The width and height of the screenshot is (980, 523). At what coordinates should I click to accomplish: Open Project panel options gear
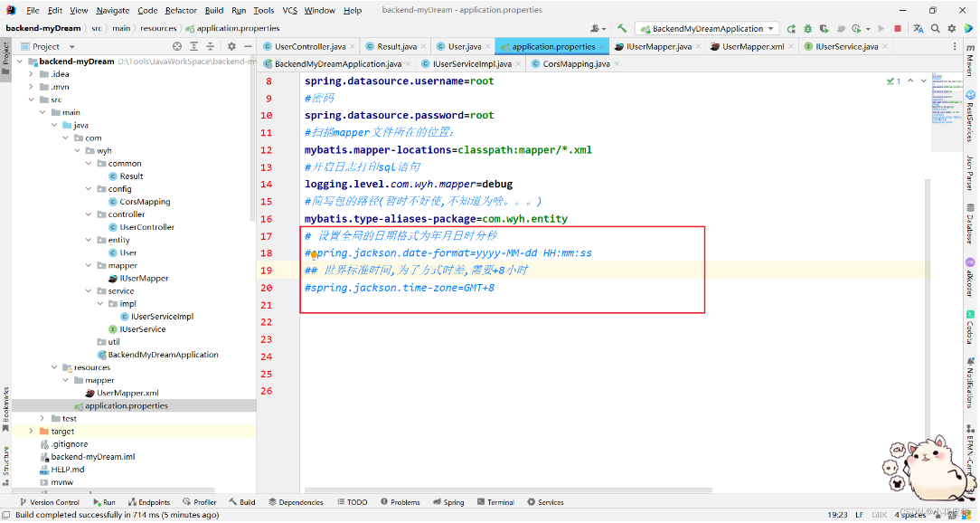point(231,46)
